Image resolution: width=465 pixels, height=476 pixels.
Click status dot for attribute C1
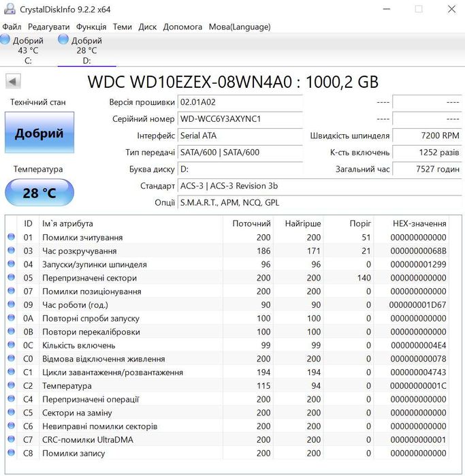click(x=11, y=371)
